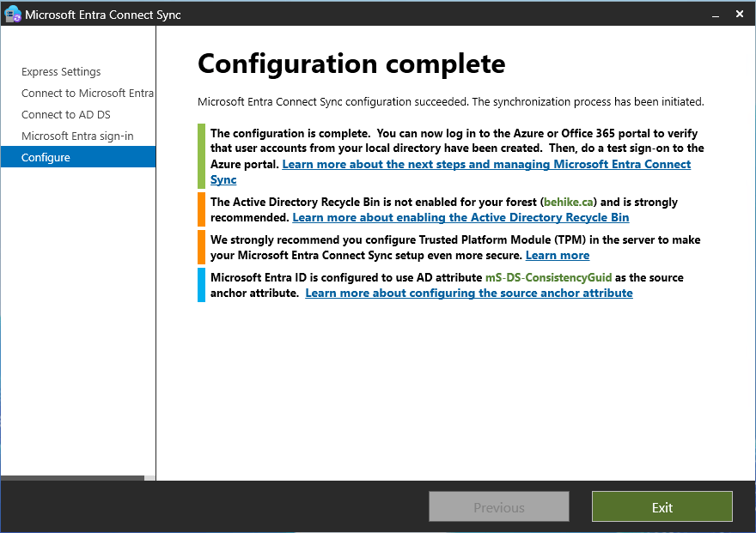Open the next steps and managing Entra Connect link

click(485, 164)
